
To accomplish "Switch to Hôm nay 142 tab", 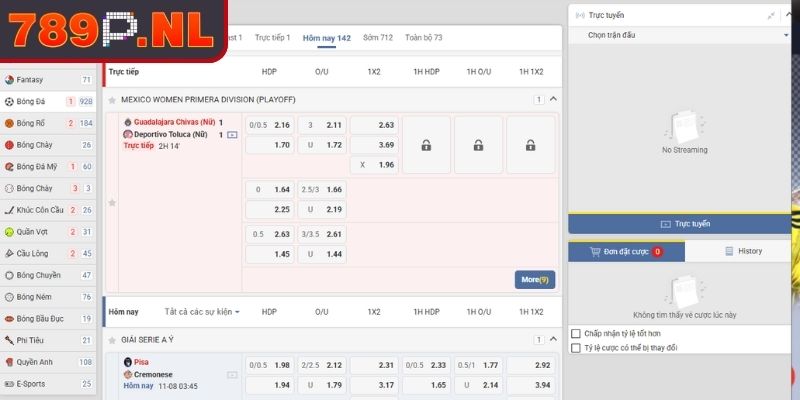I will coord(326,38).
